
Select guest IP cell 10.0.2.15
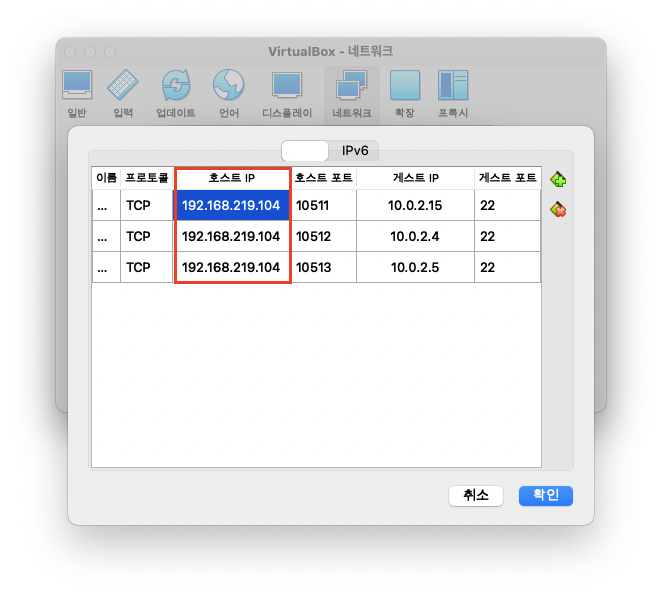tap(415, 205)
